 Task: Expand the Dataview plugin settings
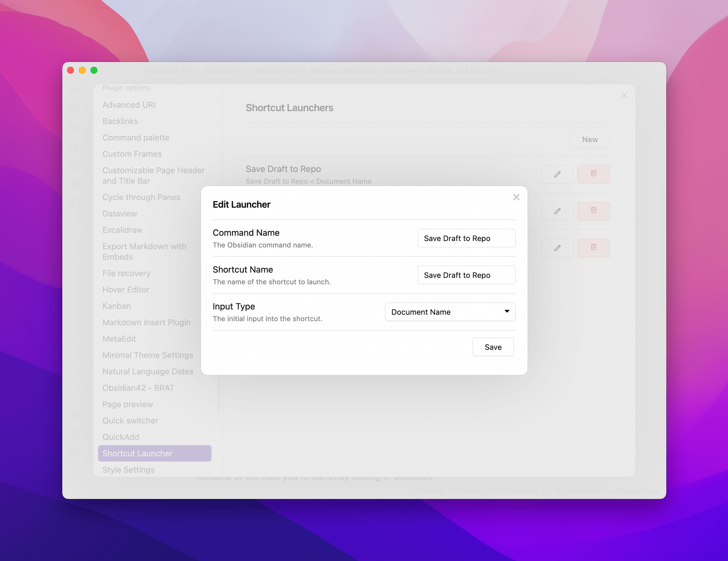tap(119, 213)
